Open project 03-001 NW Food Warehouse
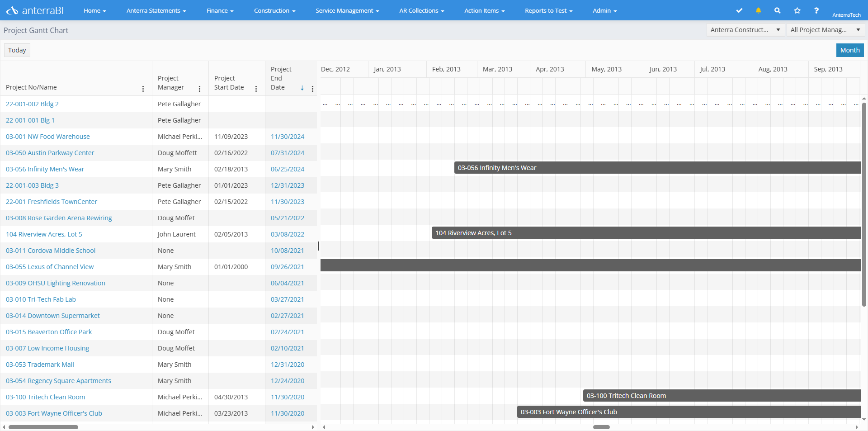 click(x=48, y=137)
